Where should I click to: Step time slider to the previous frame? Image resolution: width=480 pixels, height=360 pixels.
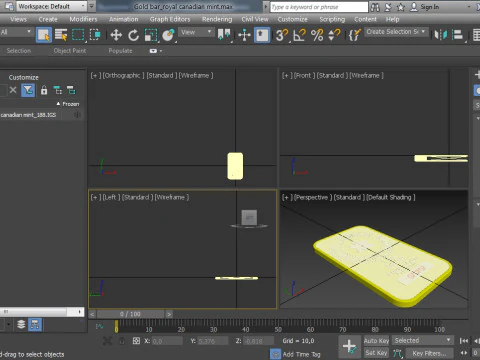click(92, 314)
